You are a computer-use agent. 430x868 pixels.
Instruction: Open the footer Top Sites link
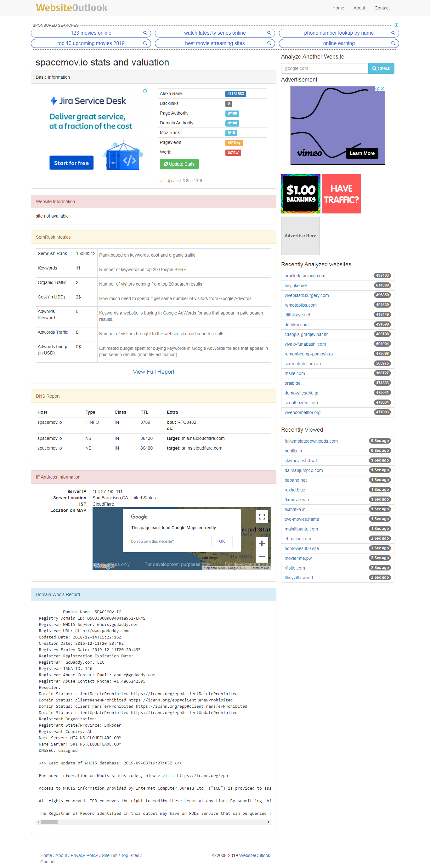130,855
